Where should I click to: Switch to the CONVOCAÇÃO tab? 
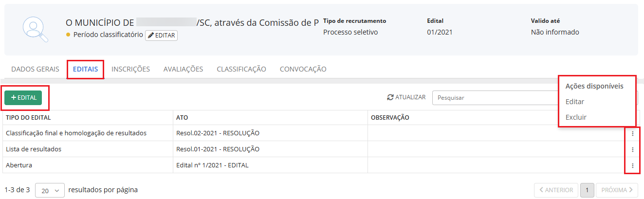click(x=303, y=69)
